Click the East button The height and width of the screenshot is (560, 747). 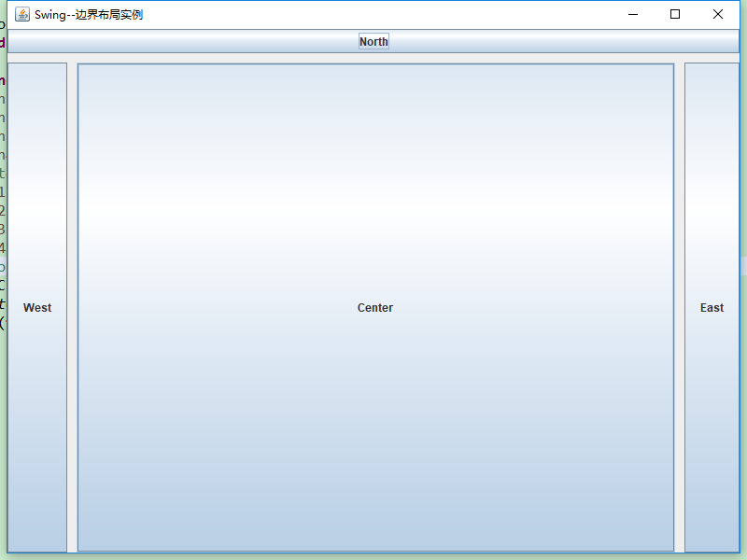712,308
